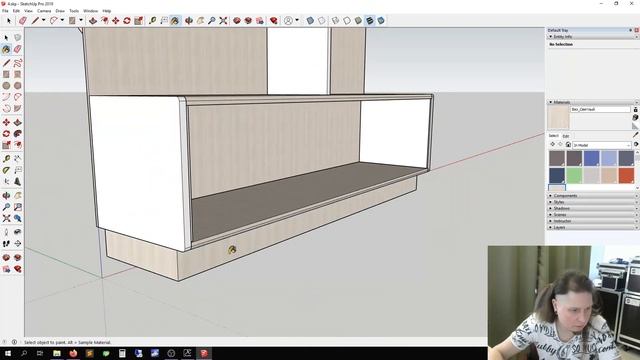Open the In Model materials dropdown
The height and width of the screenshot is (360, 640).
click(x=602, y=145)
